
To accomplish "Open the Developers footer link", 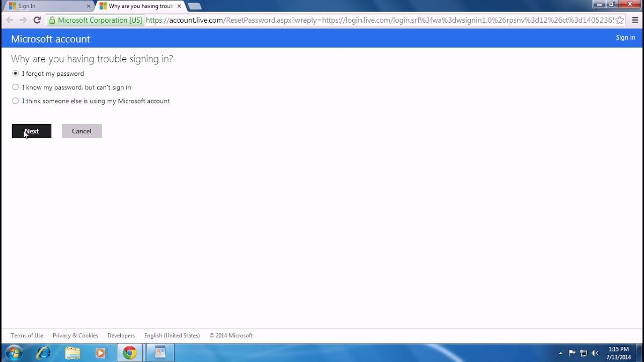I will tap(121, 335).
